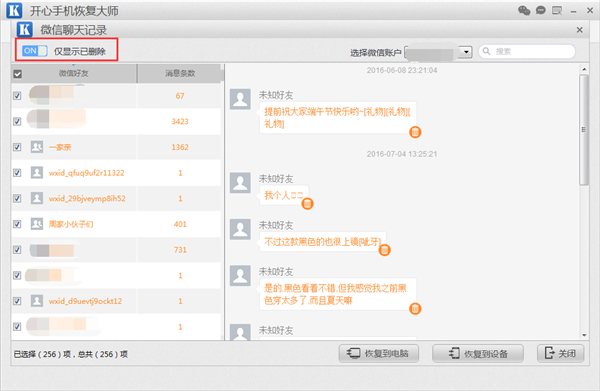Screen dimensions: 600x391
Task: Click the chat scrollbar up arrow
Action: (x=584, y=69)
